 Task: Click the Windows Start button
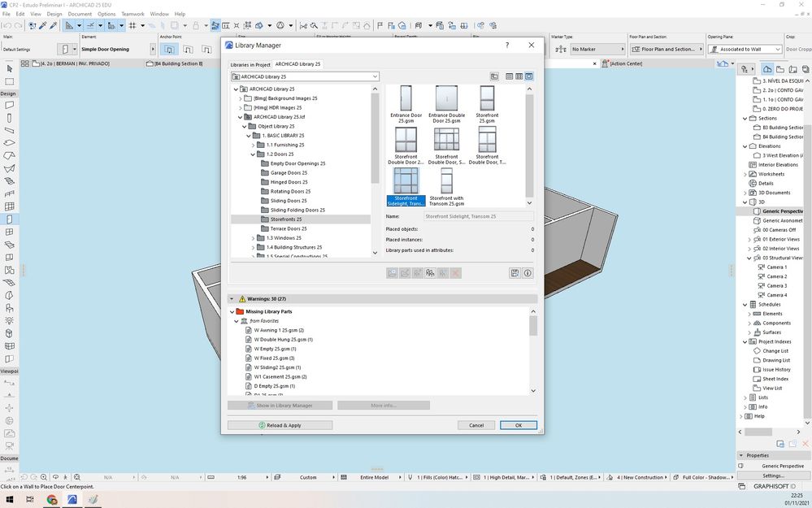coord(9,500)
